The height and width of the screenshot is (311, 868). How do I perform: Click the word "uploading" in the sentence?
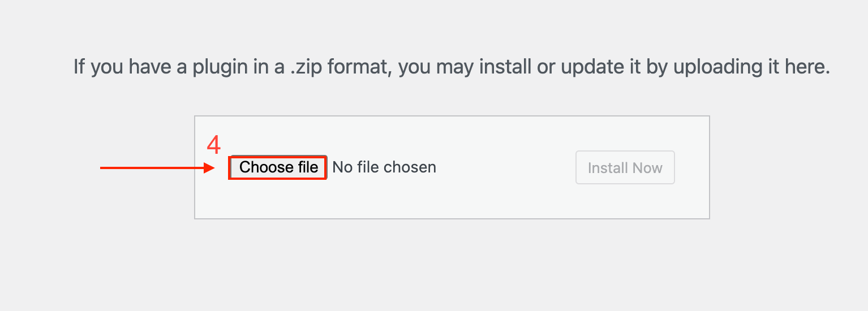745,67
